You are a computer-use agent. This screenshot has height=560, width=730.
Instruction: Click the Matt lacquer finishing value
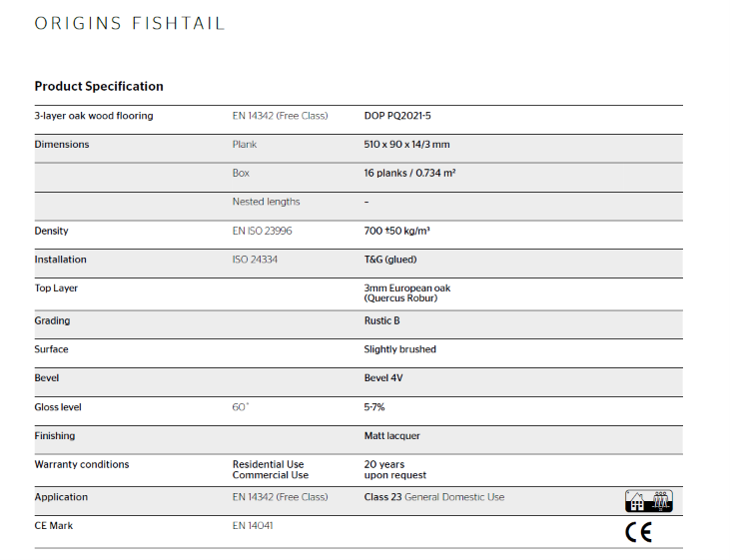[392, 436]
